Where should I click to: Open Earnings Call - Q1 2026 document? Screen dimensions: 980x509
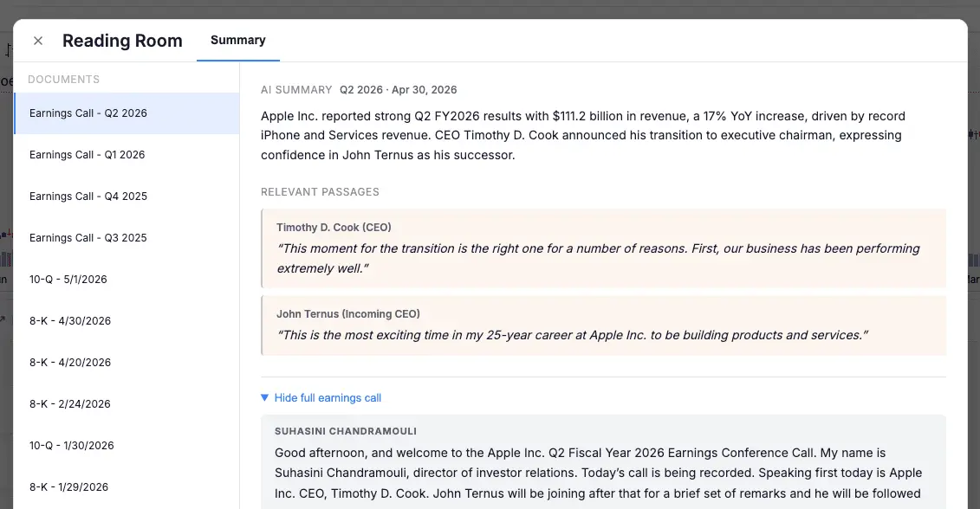127,155
